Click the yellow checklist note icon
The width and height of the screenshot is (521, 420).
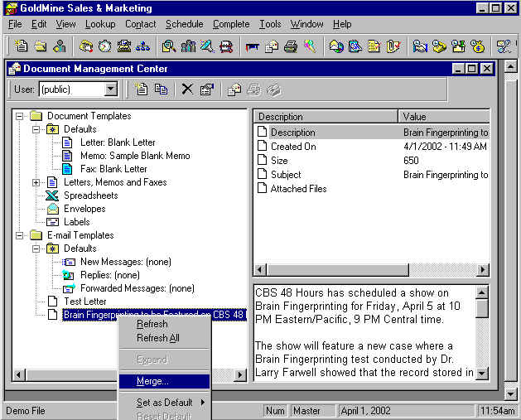tap(374, 46)
